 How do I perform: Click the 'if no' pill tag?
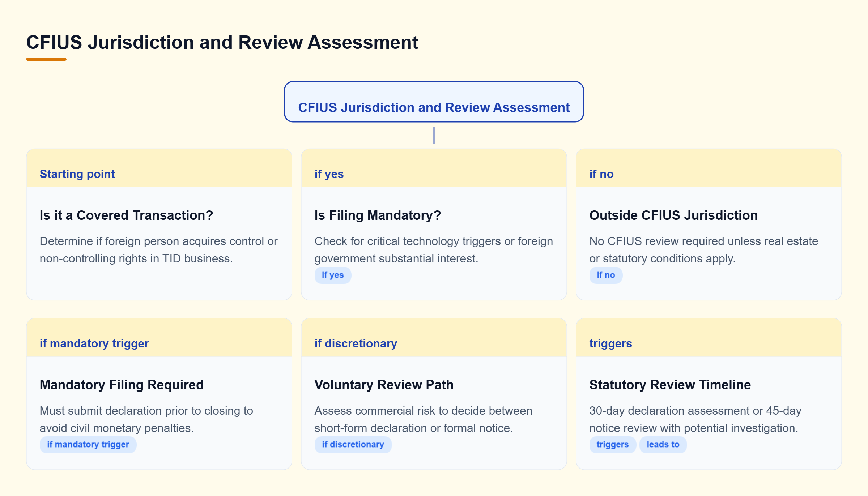pos(606,275)
